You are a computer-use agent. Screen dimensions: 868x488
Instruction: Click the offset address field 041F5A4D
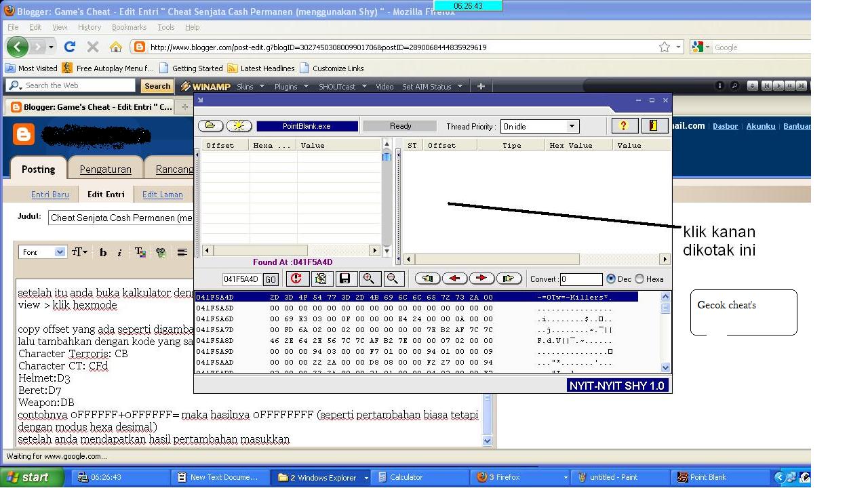241,279
